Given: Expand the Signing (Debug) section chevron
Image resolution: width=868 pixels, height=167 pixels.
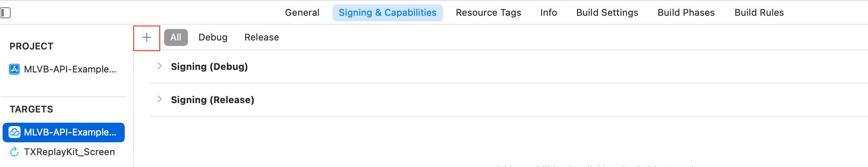Looking at the screenshot, I should tap(160, 66).
